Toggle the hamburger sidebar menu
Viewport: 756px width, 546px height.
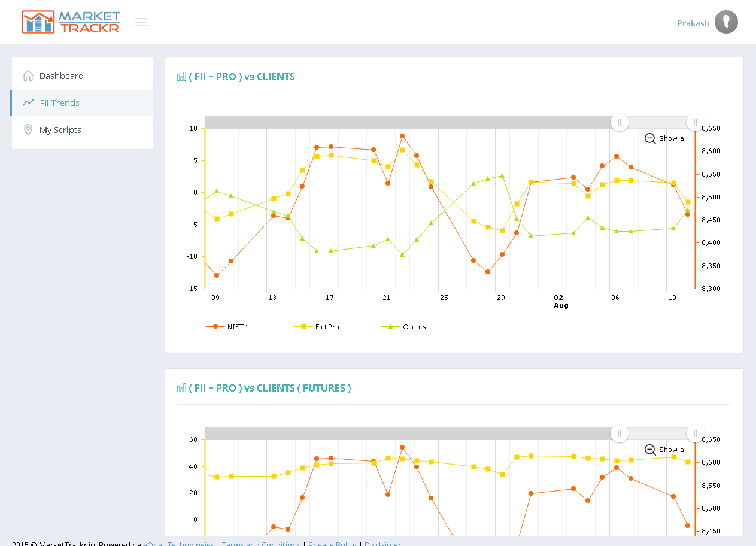[x=141, y=22]
